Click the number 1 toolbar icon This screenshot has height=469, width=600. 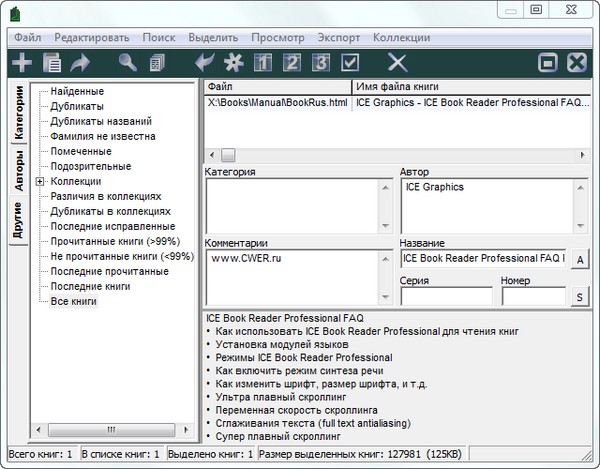(264, 63)
